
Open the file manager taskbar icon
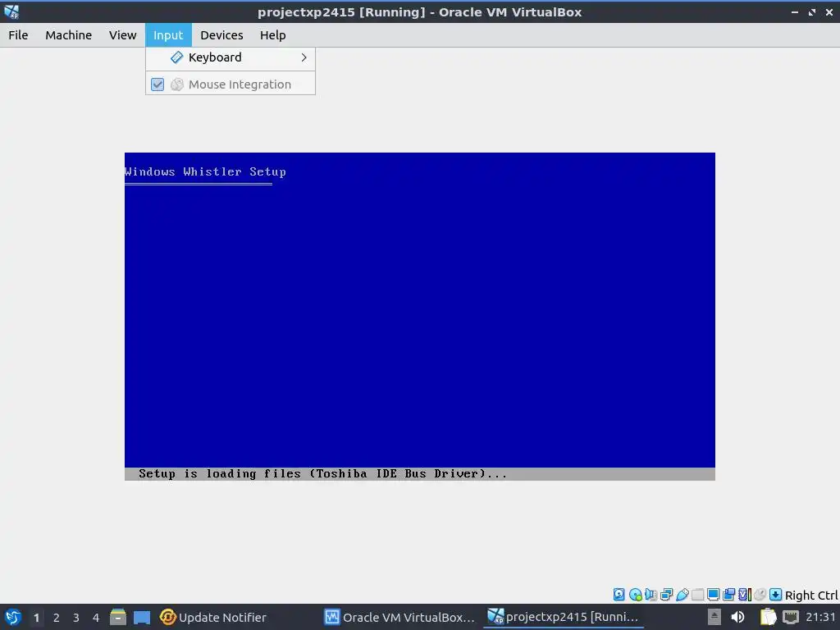pos(118,617)
